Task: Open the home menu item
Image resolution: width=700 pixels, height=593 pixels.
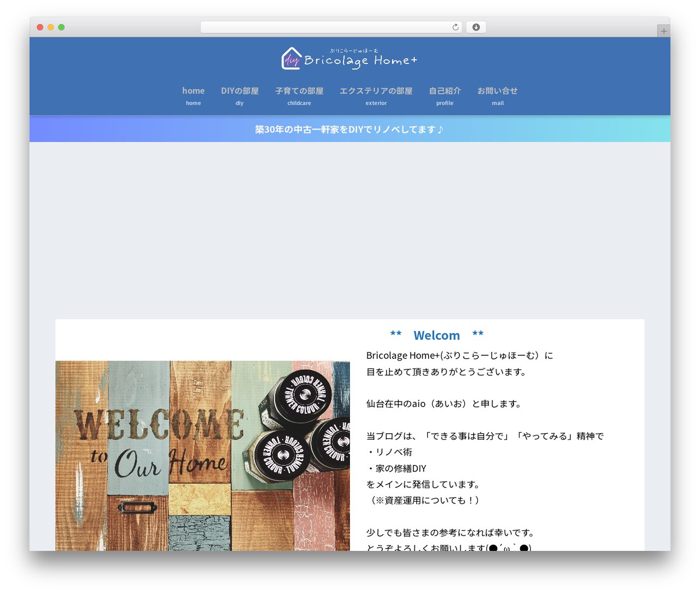Action: [x=193, y=96]
